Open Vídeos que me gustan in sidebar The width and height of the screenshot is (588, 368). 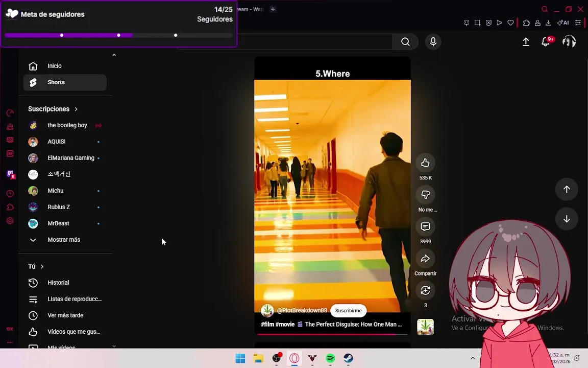click(x=65, y=332)
